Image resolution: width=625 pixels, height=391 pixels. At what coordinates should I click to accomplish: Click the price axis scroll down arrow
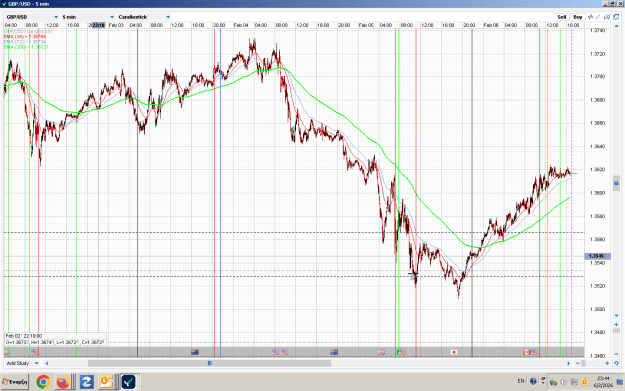point(616,316)
